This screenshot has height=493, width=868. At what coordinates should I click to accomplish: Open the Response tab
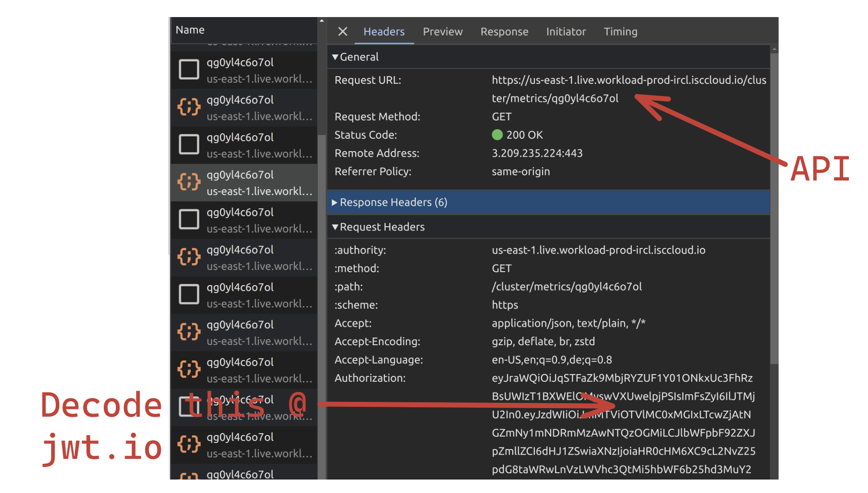coord(504,31)
